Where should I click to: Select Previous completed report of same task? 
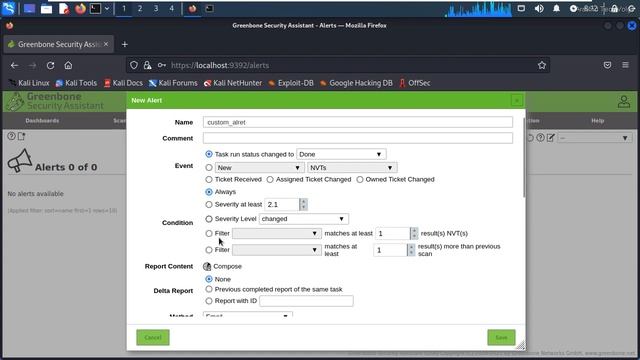pos(209,289)
